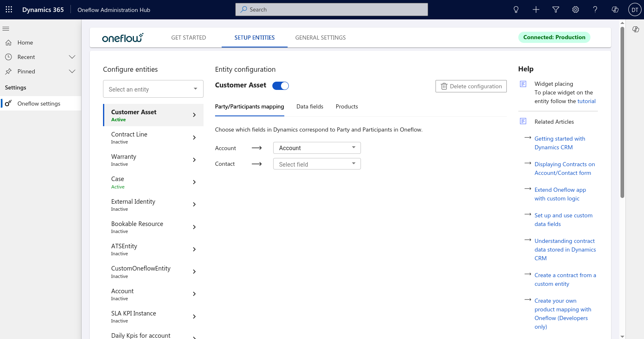Screen dimensions: 644x339
Task: Open the settings gear icon
Action: pos(575,9)
